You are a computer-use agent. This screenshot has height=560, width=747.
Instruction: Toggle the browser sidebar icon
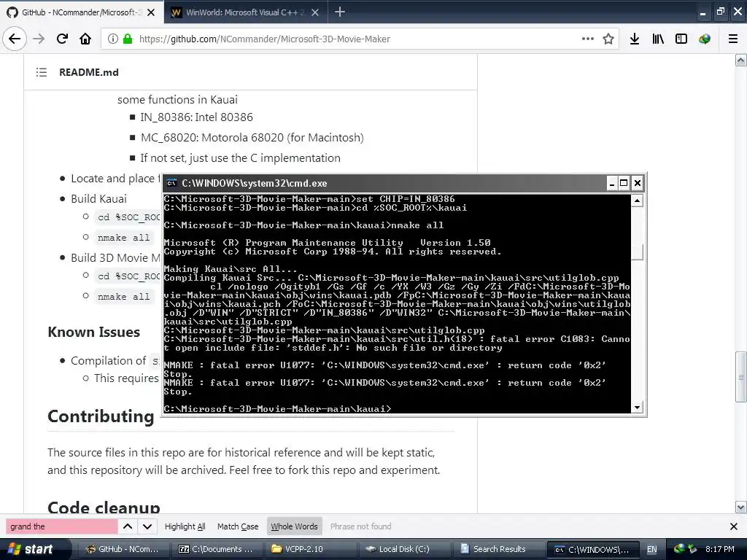click(x=681, y=39)
